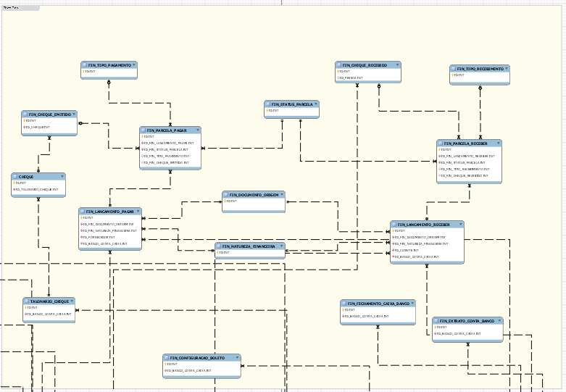Click ID_FIN_LANCAMENTO_PAGAR column in FIN_PARCELA_PAGAR
Image resolution: width=566 pixels, height=392 pixels.
point(170,143)
